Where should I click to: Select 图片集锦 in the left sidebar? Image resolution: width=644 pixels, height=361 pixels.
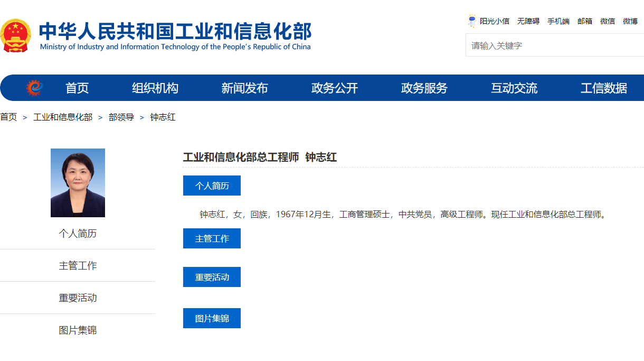(x=78, y=330)
